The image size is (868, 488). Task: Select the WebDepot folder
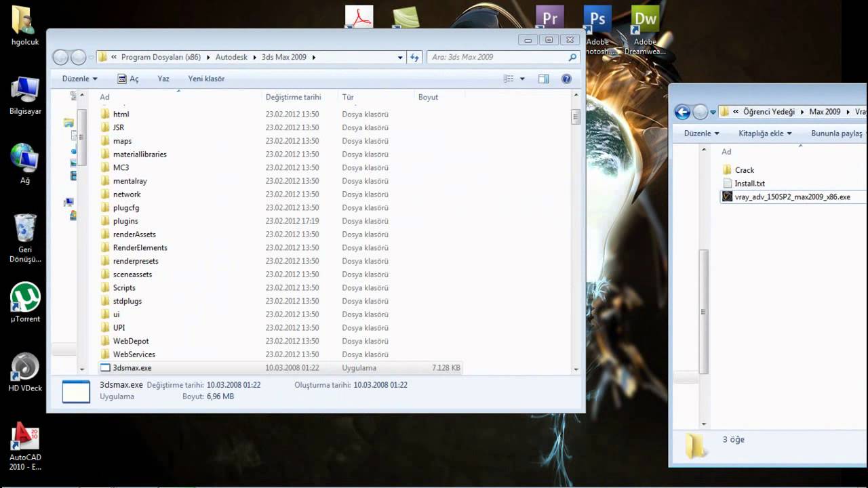point(124,341)
